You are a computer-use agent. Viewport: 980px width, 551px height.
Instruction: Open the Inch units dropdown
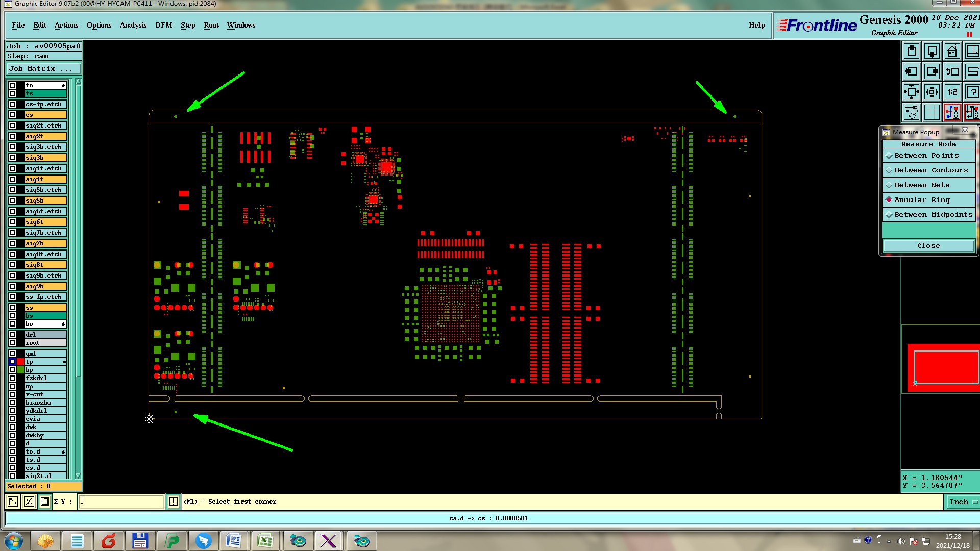click(x=963, y=502)
